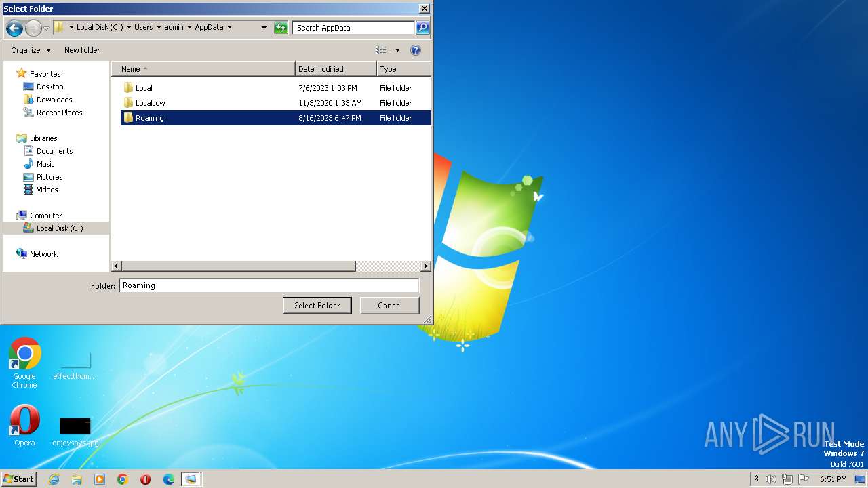Open network status tray icon
The height and width of the screenshot is (488, 868).
pyautogui.click(x=787, y=479)
